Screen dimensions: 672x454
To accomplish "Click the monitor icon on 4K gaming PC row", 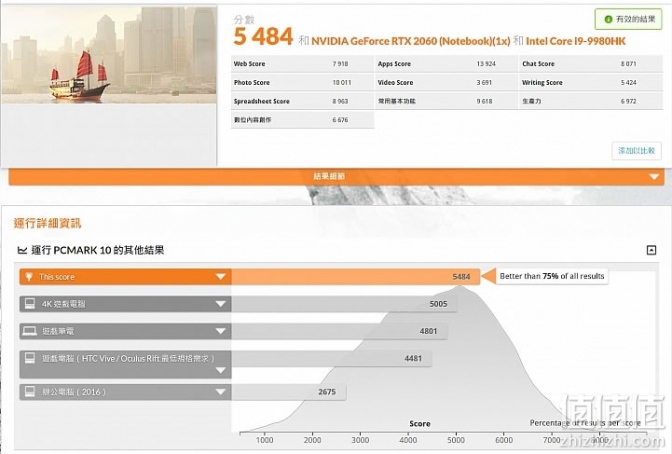I will pos(30,304).
